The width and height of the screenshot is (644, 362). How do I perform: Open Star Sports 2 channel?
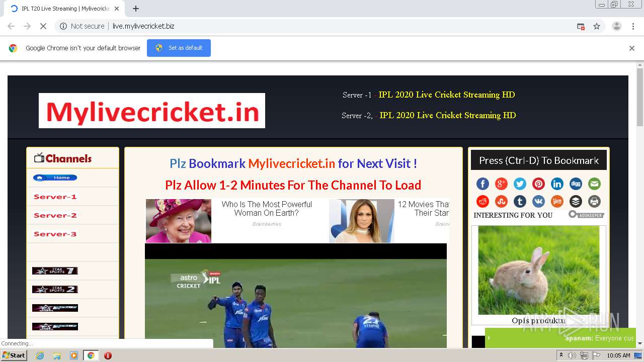coord(55,289)
